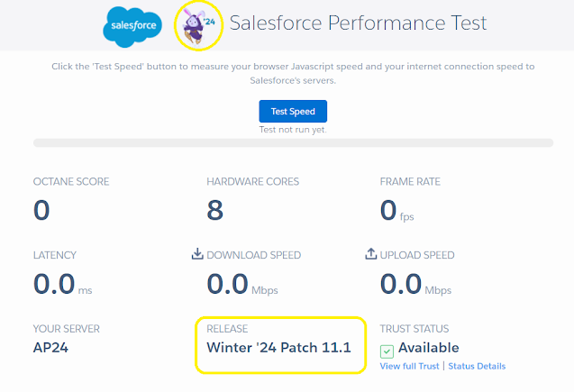Click the FRAME RATE label
Image resolution: width=574 pixels, height=392 pixels.
click(410, 182)
